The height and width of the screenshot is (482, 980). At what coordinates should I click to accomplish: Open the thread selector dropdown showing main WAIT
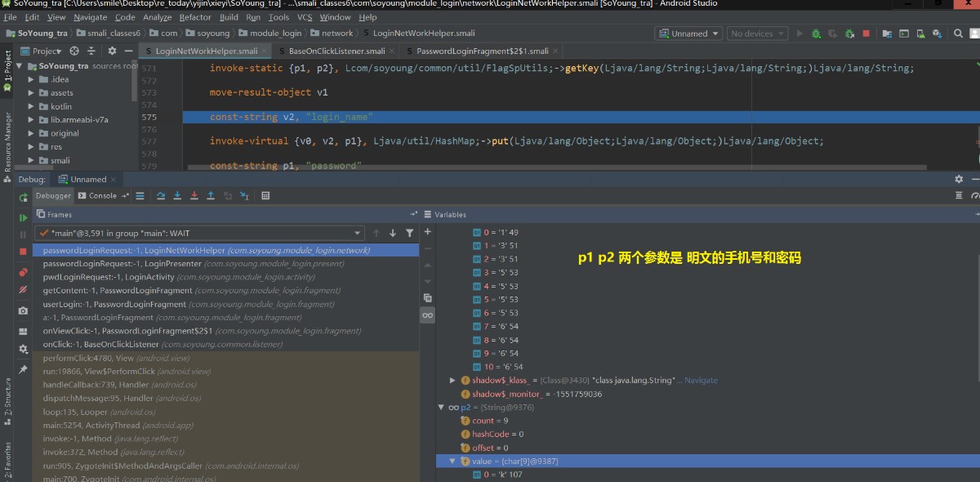point(200,233)
